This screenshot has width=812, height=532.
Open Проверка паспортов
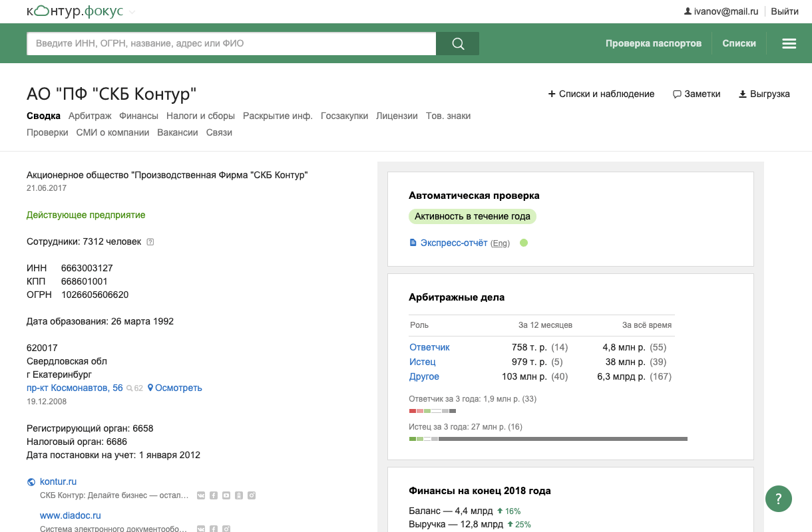point(654,43)
